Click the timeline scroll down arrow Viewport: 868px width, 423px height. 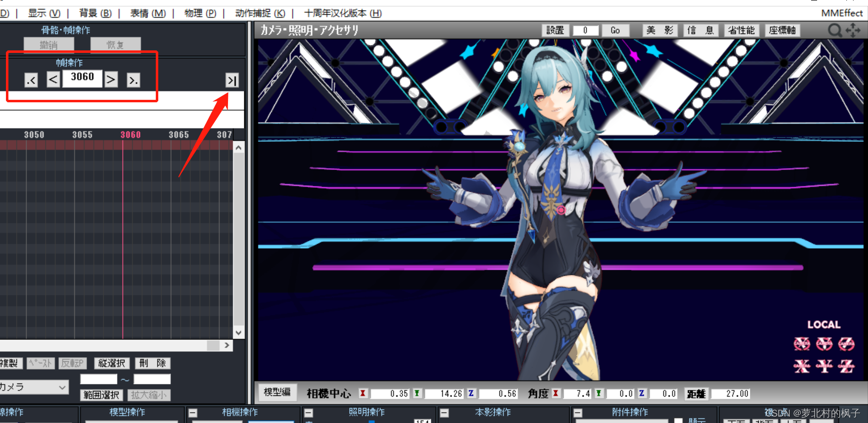pos(239,333)
